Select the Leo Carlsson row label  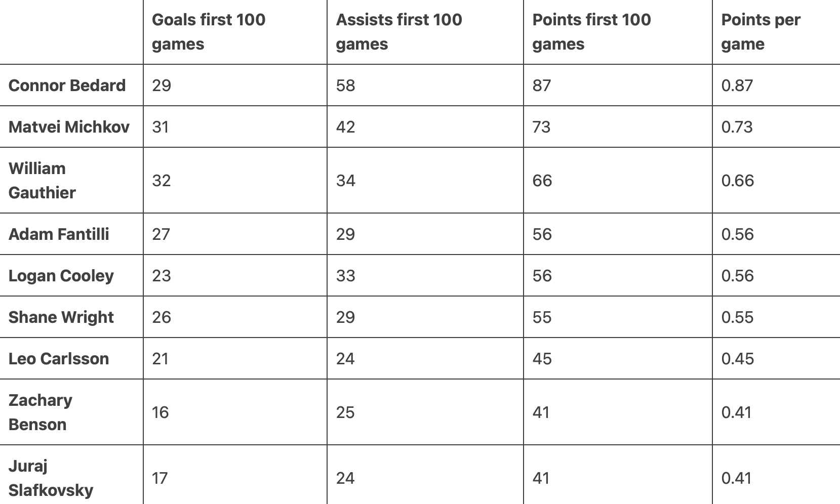[x=59, y=358]
